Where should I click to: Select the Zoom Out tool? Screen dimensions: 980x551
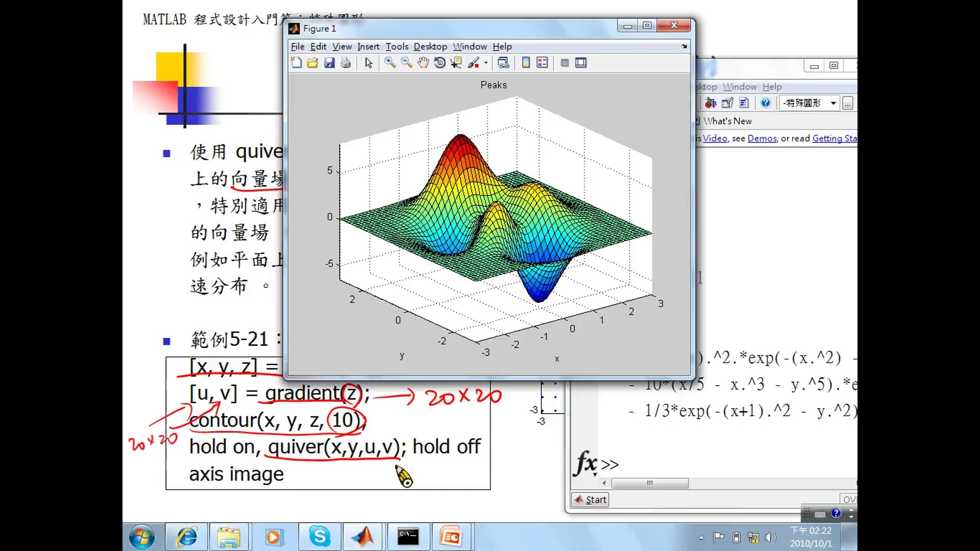(x=407, y=63)
